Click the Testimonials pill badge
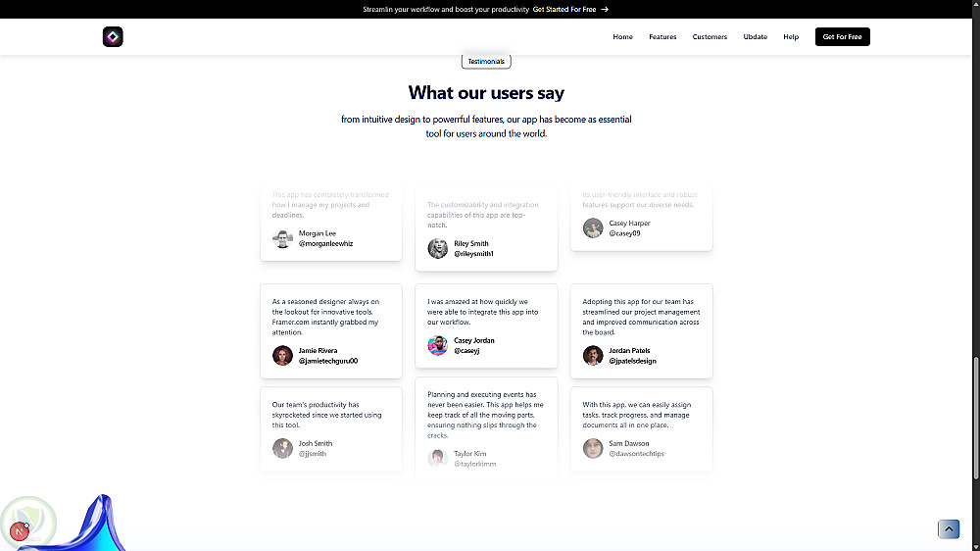980x551 pixels. [x=486, y=62]
